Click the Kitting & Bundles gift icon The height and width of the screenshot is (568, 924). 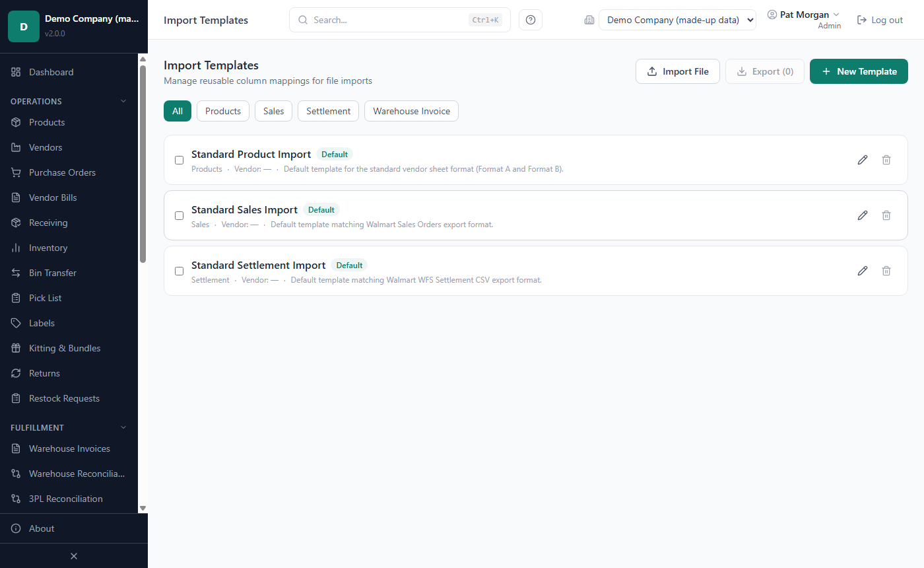[16, 348]
